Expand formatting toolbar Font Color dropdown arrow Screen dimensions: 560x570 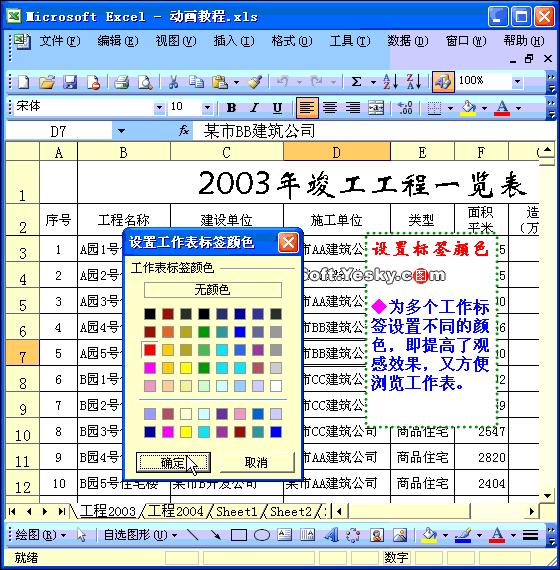519,108
